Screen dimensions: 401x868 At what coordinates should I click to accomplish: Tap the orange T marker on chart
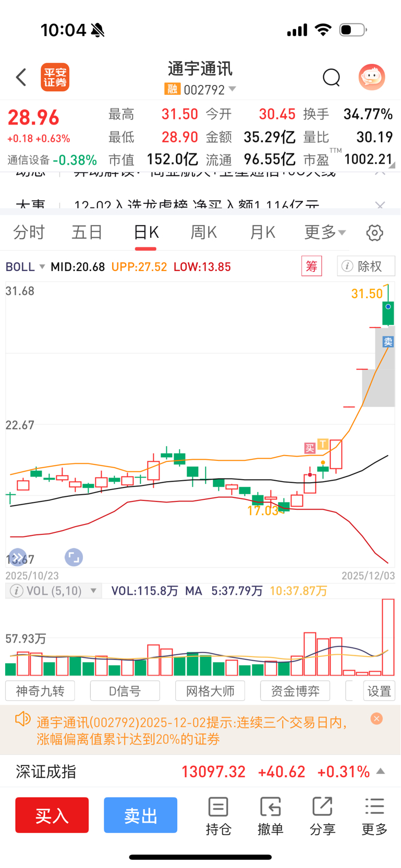323,444
